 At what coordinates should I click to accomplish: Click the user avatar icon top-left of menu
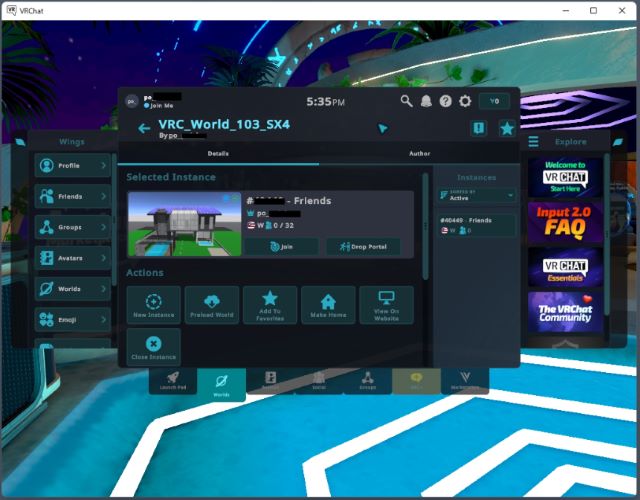coord(132,101)
